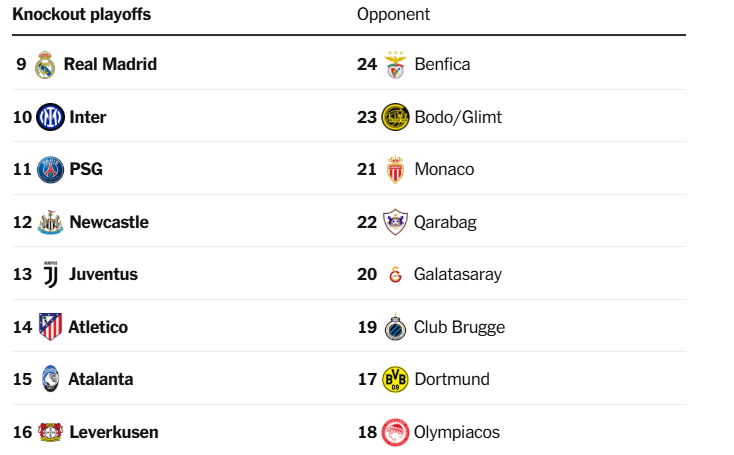Click the Inter club logo

[x=50, y=117]
